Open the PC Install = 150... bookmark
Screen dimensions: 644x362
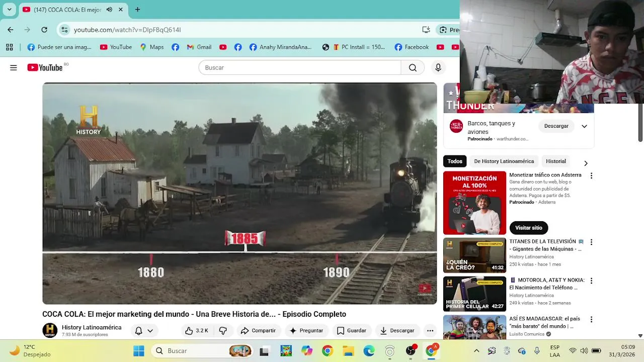pos(358,47)
